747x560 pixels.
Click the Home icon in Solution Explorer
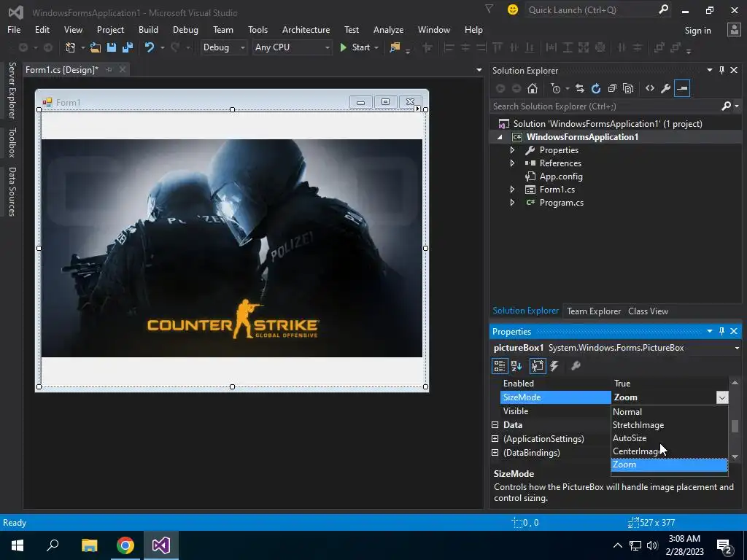[533, 88]
